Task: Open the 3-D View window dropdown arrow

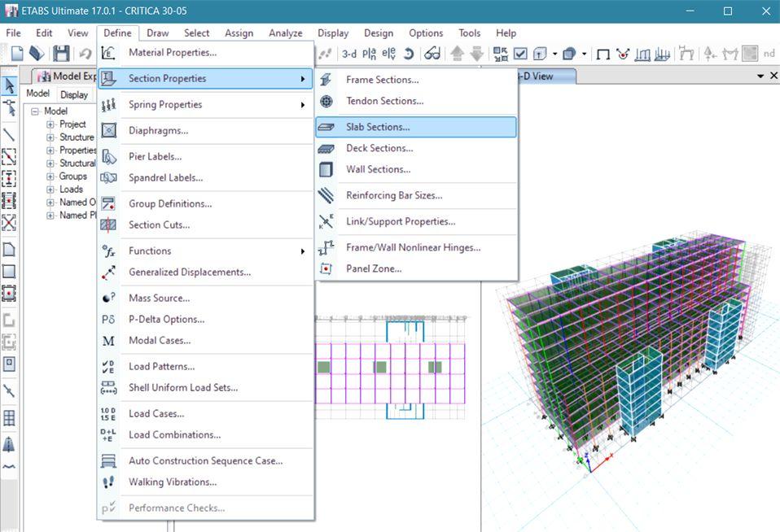Action: pyautogui.click(x=760, y=76)
